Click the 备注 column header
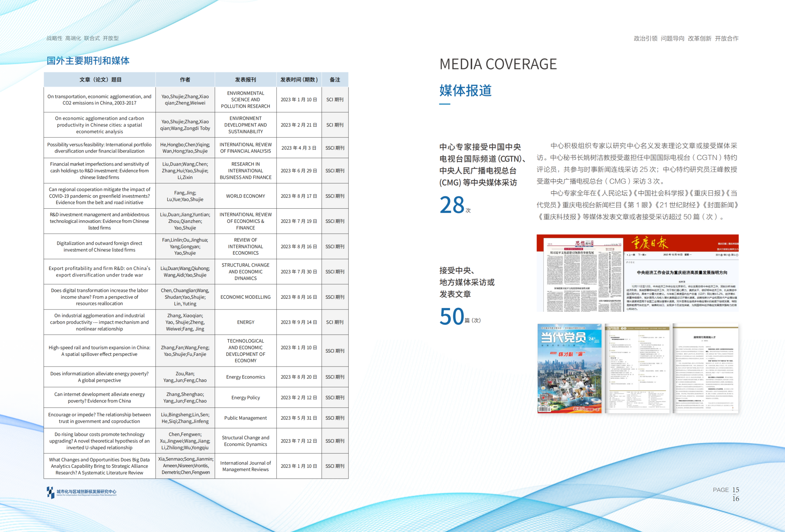785x532 pixels. pyautogui.click(x=335, y=80)
